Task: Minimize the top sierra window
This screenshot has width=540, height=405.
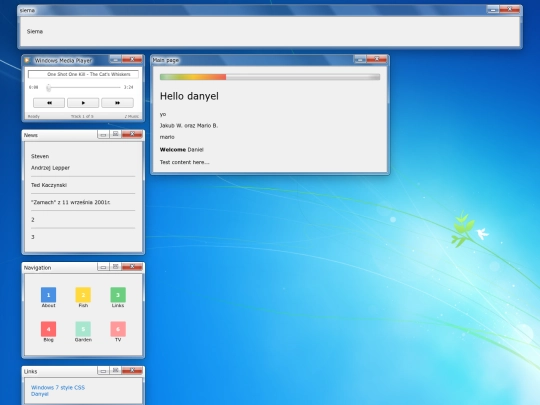Action: [493, 9]
